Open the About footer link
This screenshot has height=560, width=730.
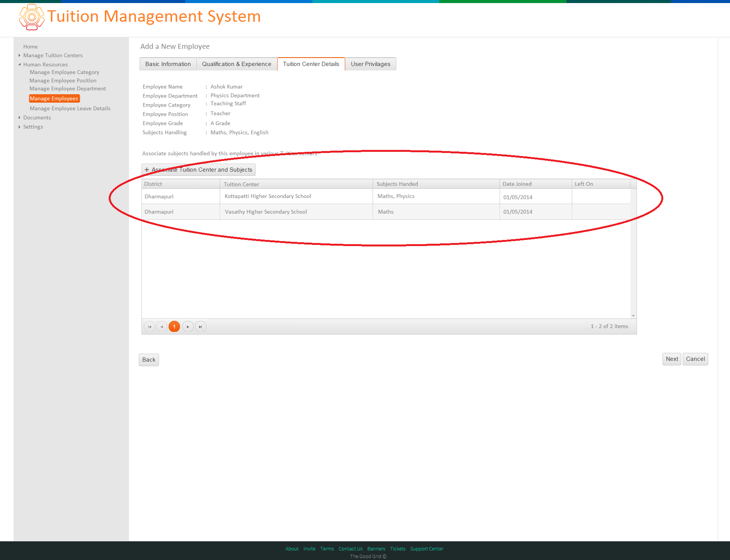pos(292,549)
